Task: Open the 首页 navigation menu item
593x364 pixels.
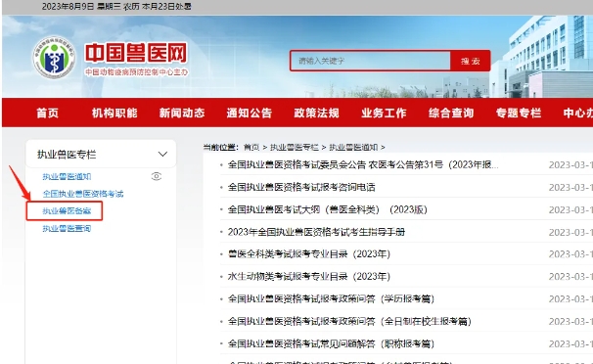Action: coord(48,114)
